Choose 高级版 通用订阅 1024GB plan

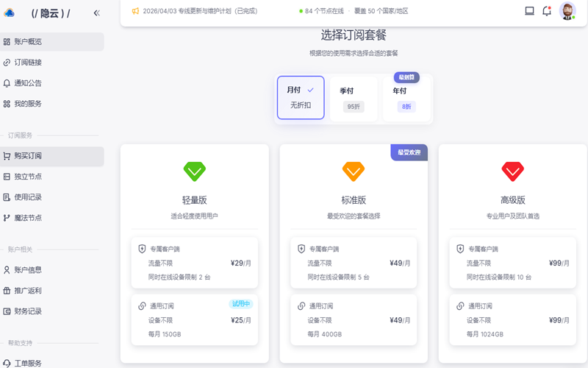click(512, 319)
